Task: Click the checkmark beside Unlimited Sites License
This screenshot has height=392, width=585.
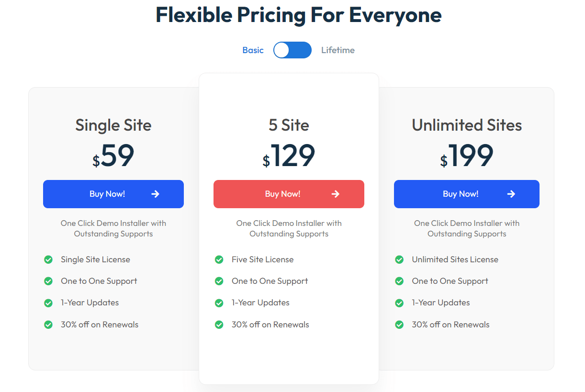Action: [399, 259]
